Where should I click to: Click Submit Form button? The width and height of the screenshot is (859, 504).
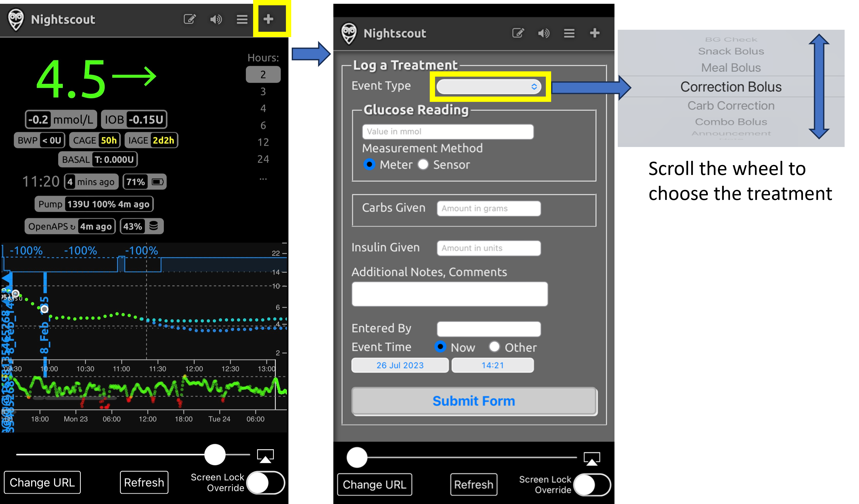tap(474, 401)
